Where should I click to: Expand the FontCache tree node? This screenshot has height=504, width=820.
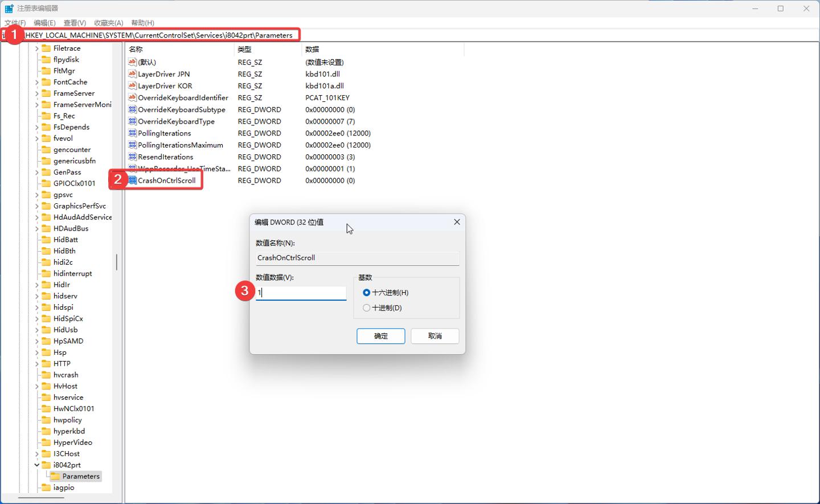[37, 82]
